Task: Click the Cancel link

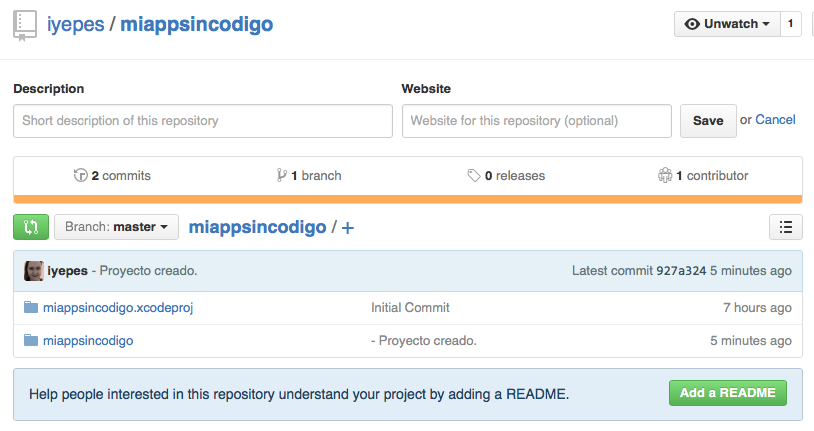Action: click(x=775, y=120)
